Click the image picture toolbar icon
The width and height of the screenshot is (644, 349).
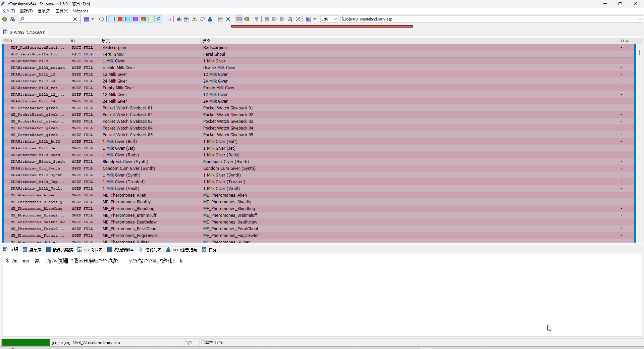[x=309, y=19]
